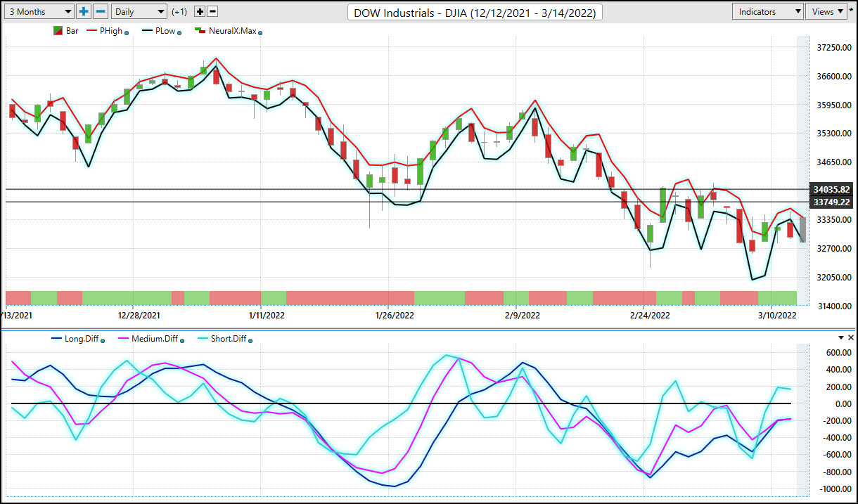Open the Indicators dropdown
Viewport: 858px width, 504px height.
click(767, 11)
